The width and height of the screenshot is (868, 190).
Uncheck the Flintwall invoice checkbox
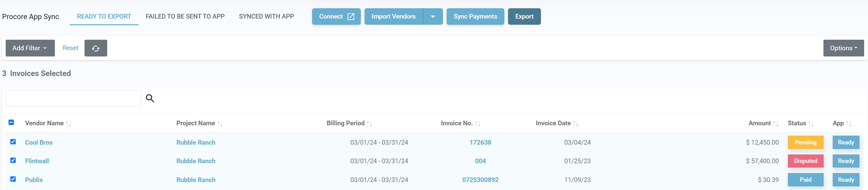[13, 160]
